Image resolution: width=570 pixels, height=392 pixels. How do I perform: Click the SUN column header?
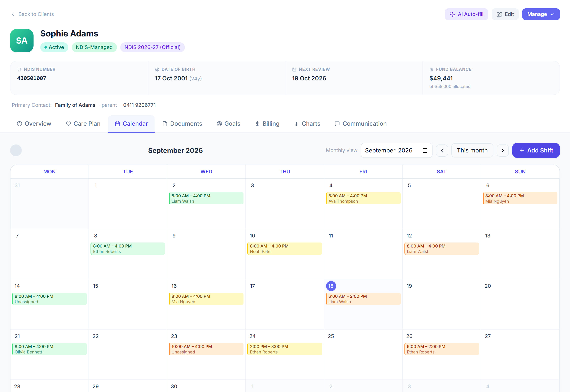[x=520, y=172]
